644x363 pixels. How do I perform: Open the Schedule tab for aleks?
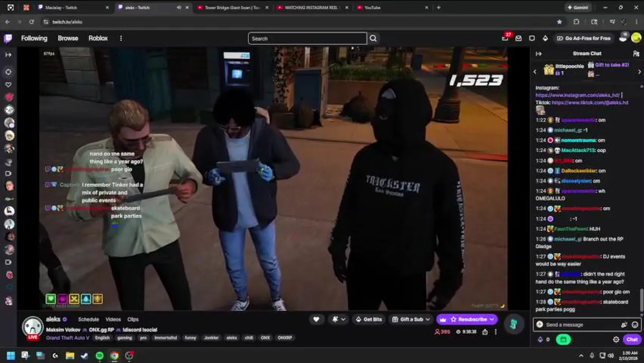point(89,319)
